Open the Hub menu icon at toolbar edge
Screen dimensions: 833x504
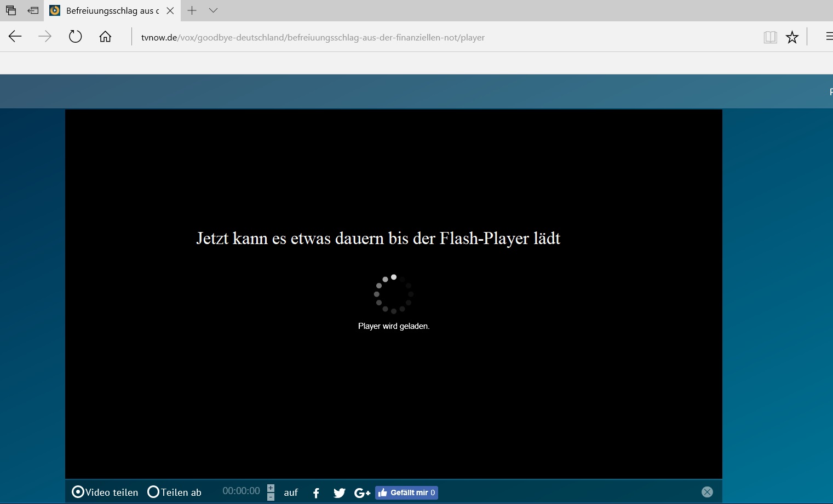[829, 37]
